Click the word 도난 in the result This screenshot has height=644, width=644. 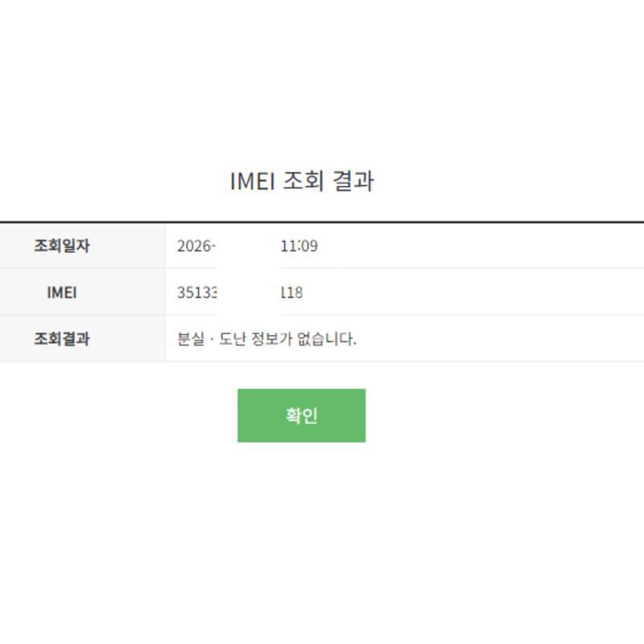pyautogui.click(x=232, y=339)
